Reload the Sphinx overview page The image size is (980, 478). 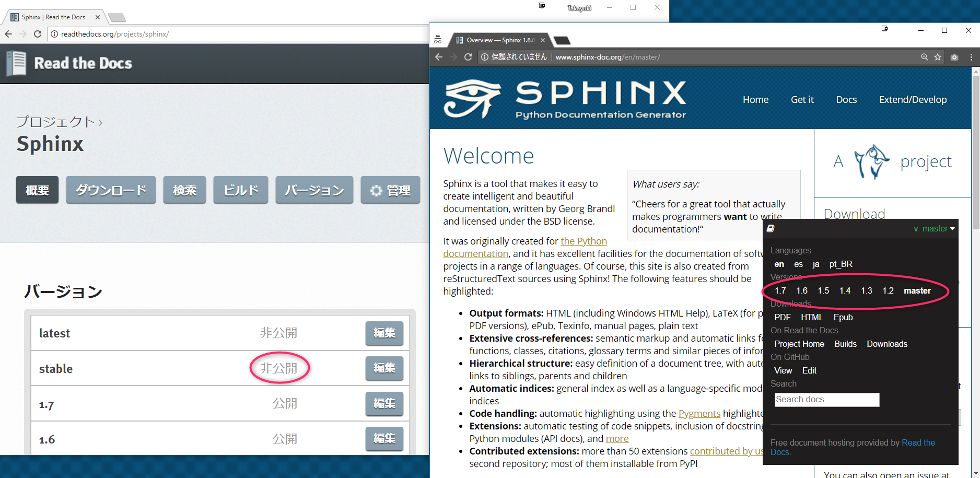468,57
